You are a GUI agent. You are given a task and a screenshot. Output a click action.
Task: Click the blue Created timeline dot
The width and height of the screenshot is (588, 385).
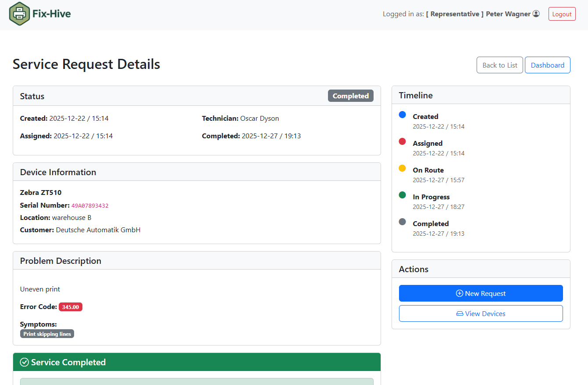[402, 115]
